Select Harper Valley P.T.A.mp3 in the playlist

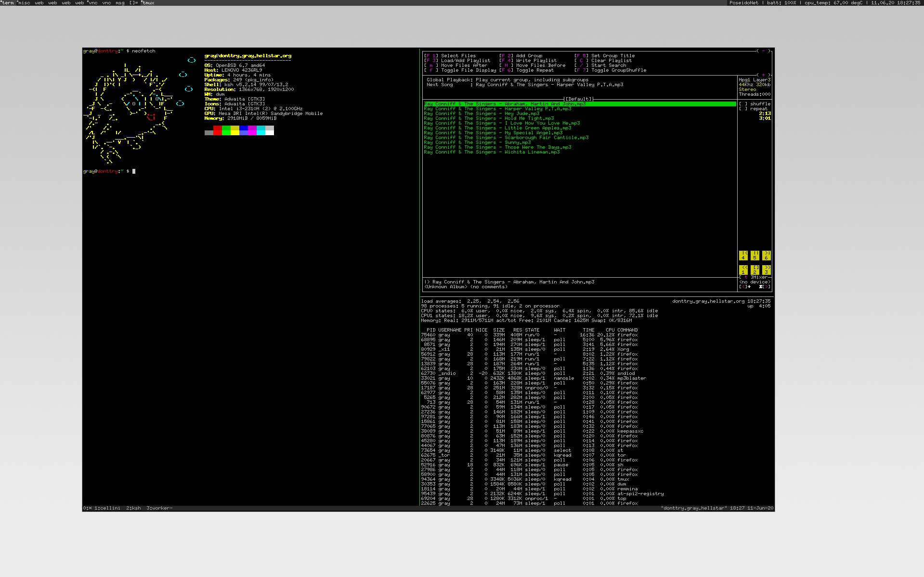point(497,109)
